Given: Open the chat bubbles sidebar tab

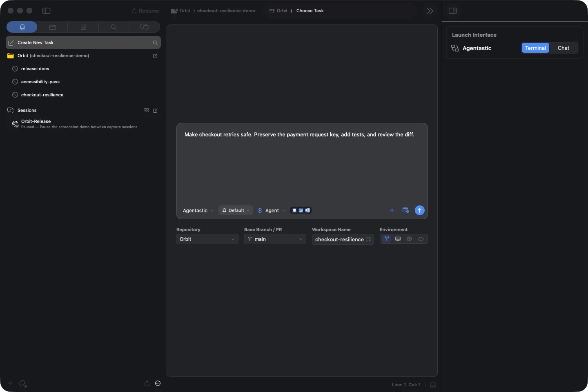Looking at the screenshot, I should (x=145, y=27).
